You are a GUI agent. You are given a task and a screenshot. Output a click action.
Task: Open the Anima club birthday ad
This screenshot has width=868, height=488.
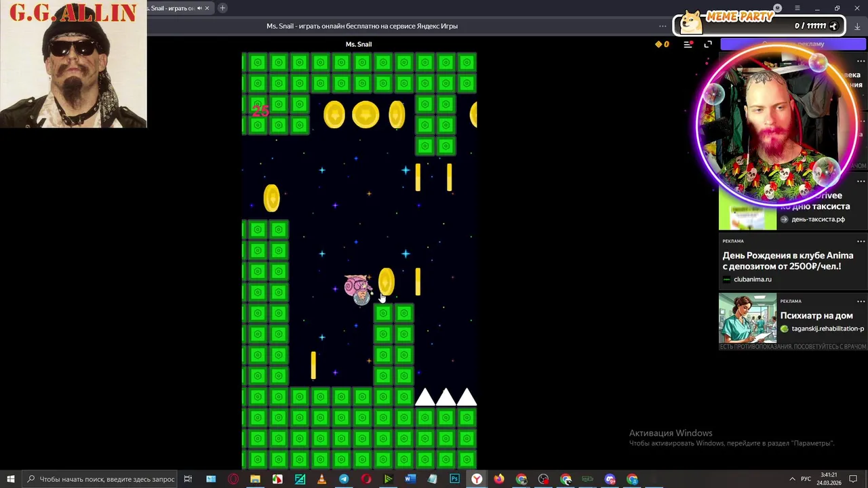(787, 261)
